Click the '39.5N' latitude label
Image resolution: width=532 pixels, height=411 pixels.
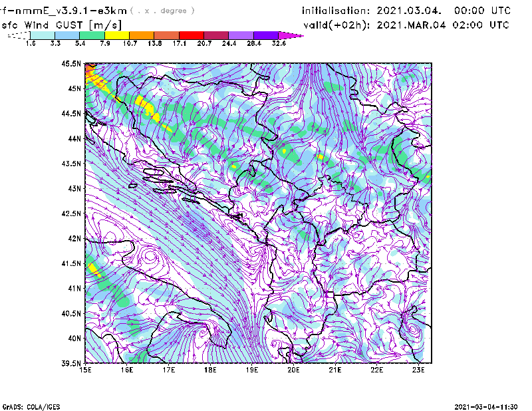(71, 363)
